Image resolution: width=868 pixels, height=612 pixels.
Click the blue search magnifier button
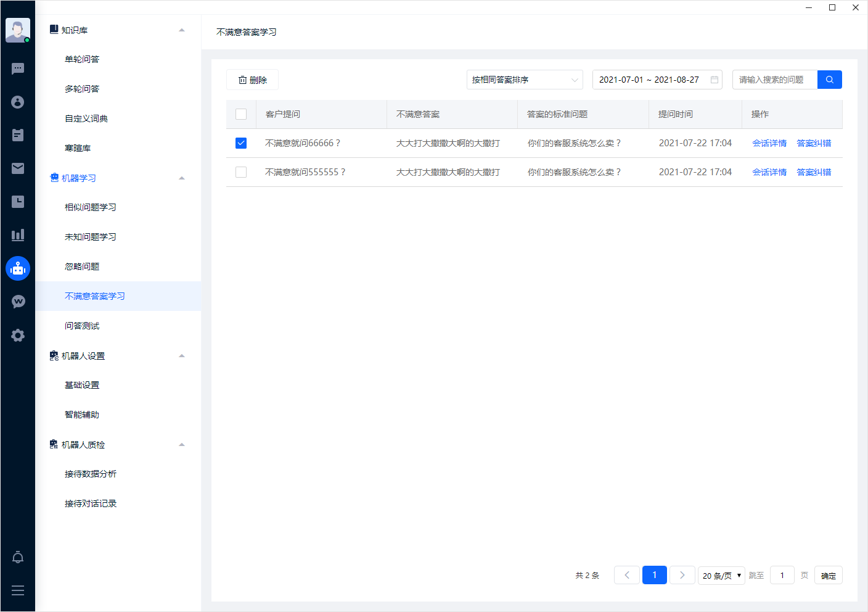click(830, 80)
